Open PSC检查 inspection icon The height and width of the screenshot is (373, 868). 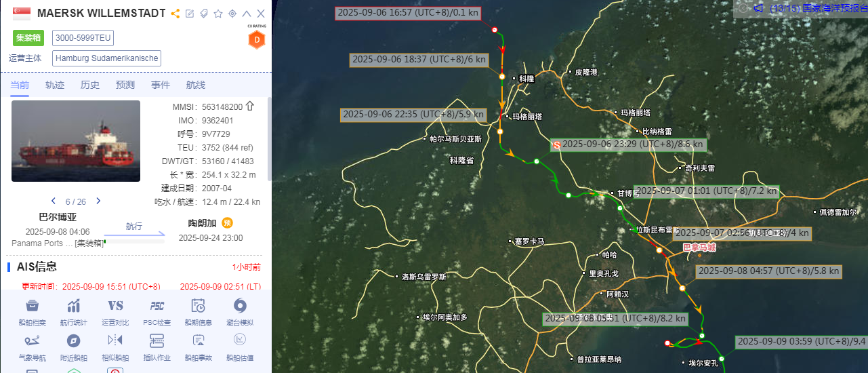pyautogui.click(x=157, y=305)
